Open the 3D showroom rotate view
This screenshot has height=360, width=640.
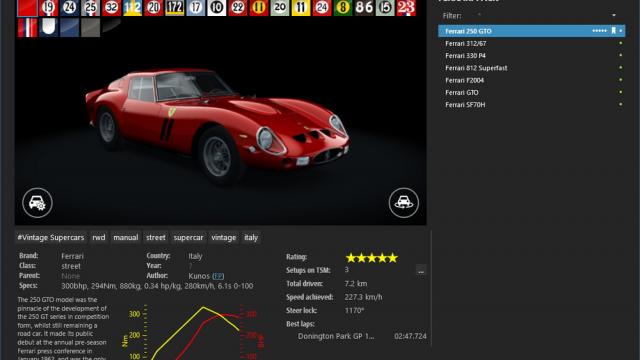404,203
